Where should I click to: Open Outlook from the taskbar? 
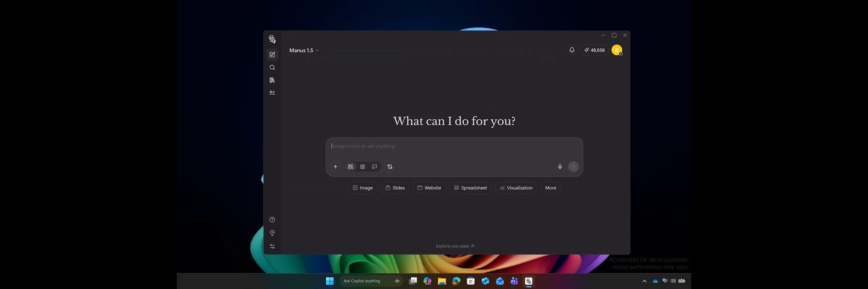(x=500, y=281)
